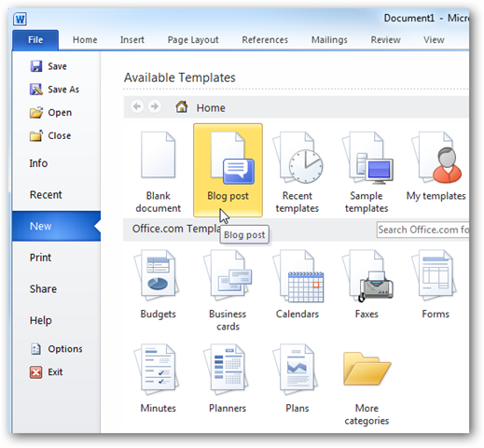This screenshot has width=484, height=448.
Task: Go back with the left arrow button
Action: (137, 106)
